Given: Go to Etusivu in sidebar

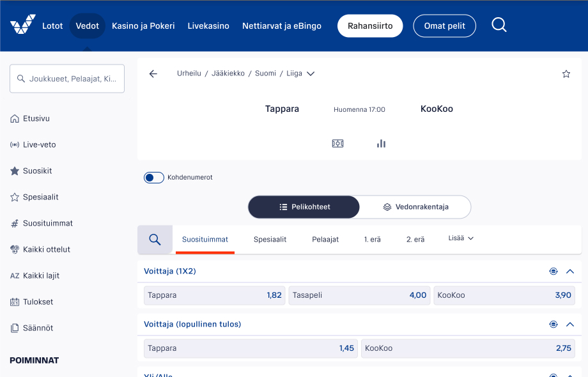Looking at the screenshot, I should tap(30, 118).
